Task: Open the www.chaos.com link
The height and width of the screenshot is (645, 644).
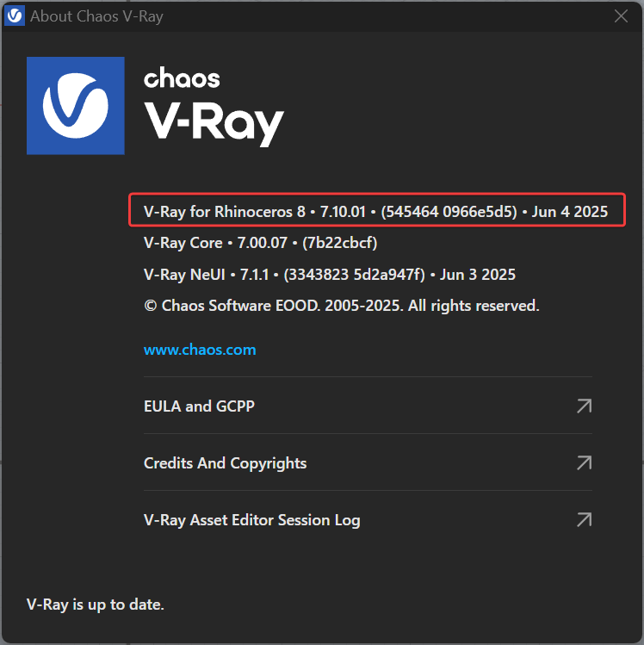Action: [200, 350]
